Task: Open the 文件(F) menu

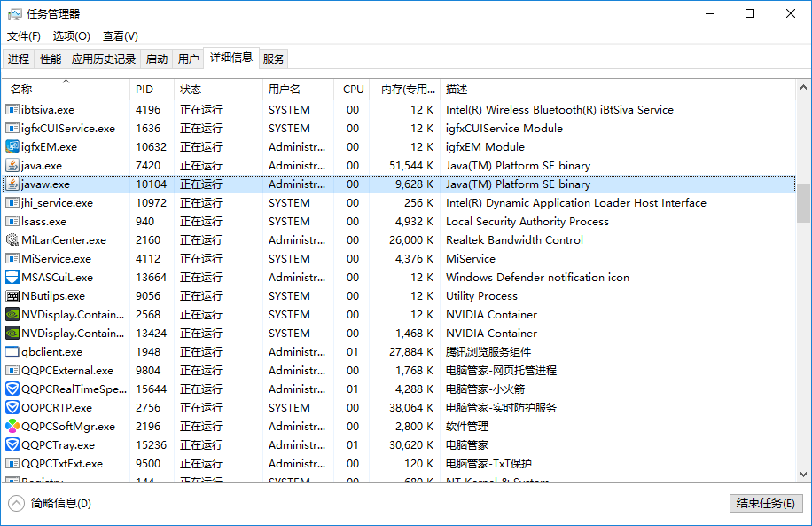Action: pos(22,35)
